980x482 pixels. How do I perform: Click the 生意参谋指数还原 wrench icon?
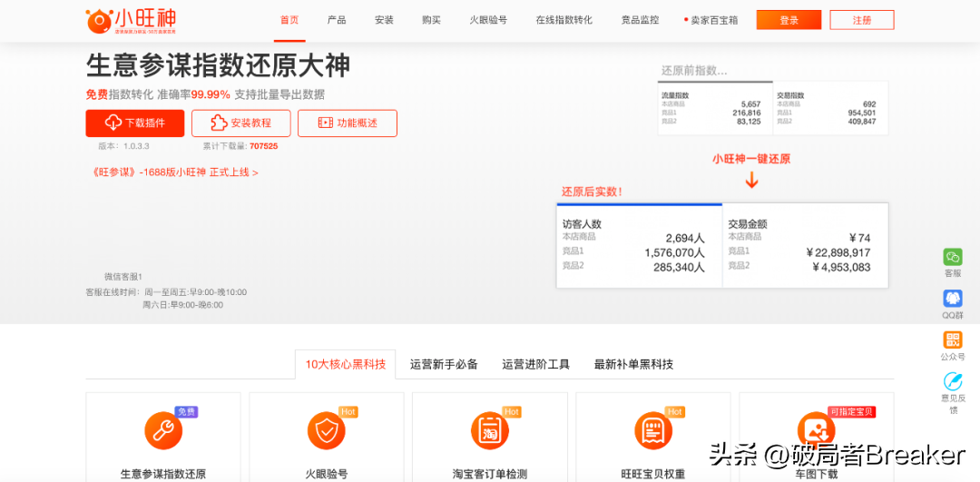click(163, 430)
